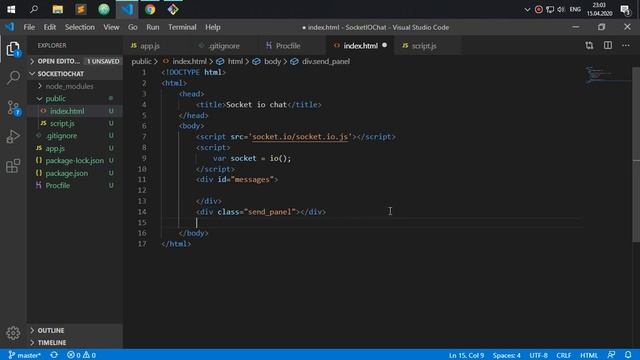Open Procfile from the explorer tree
The height and width of the screenshot is (360, 640).
click(75, 185)
